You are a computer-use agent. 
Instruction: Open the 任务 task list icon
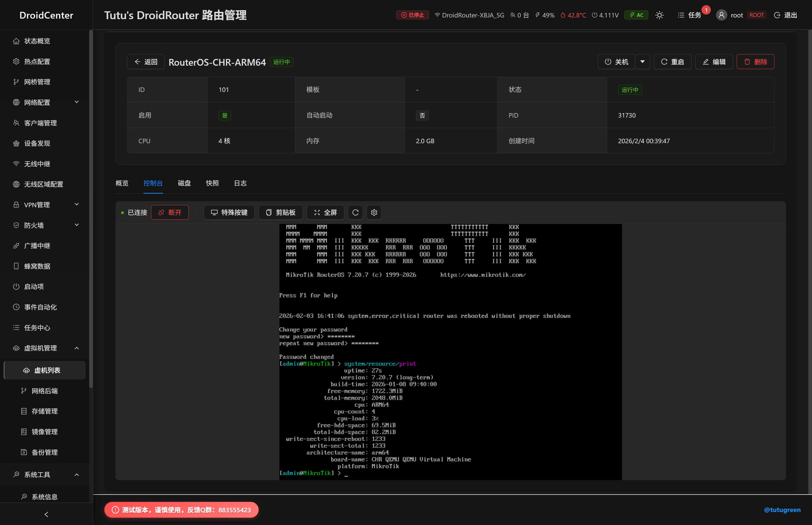coord(689,15)
